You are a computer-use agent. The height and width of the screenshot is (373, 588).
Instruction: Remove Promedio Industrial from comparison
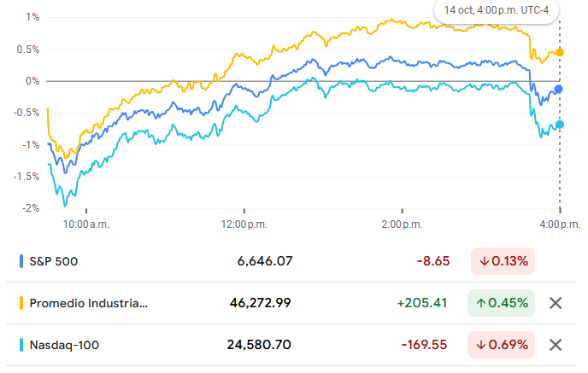pyautogui.click(x=556, y=303)
